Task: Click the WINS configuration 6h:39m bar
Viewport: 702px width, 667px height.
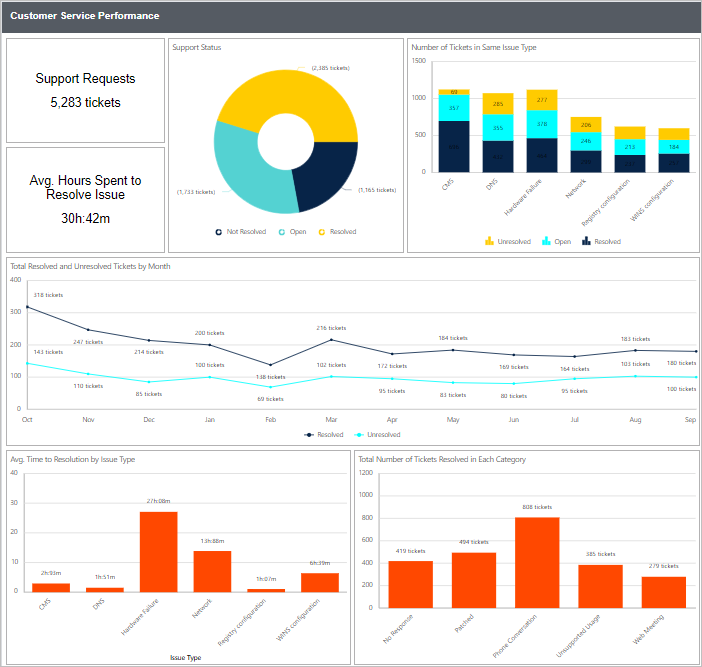Action: 320,582
